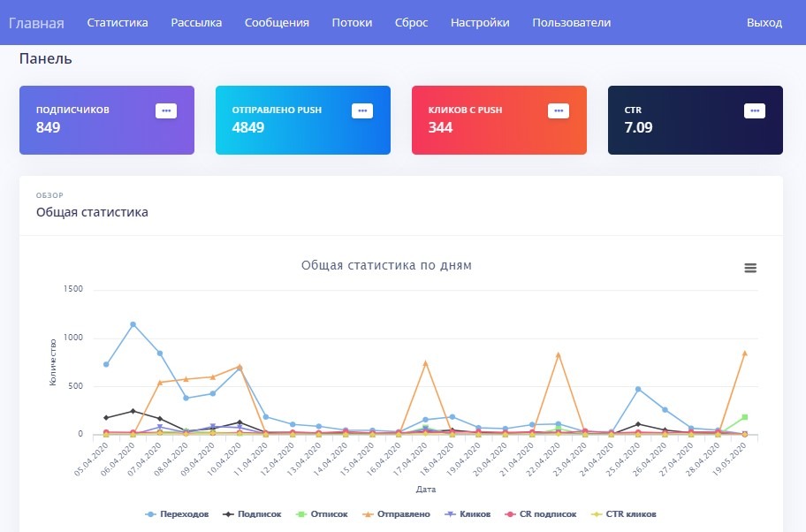This screenshot has height=532, width=806.
Task: Click the Главная brand link
Action: coord(36,23)
